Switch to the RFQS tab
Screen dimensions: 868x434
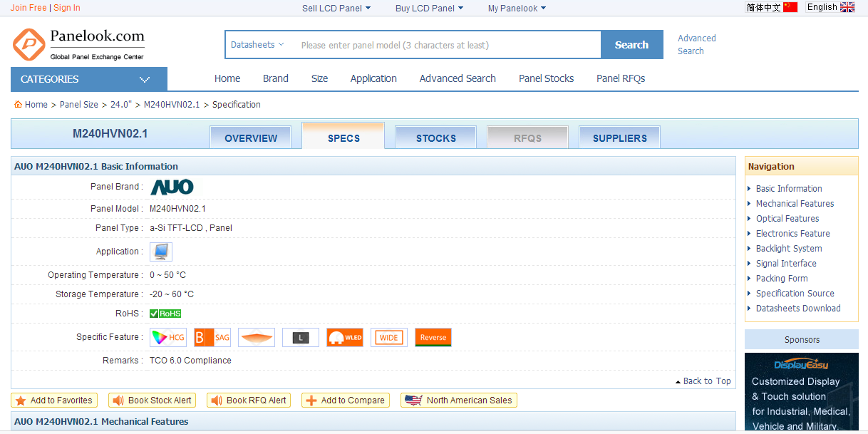[x=528, y=138]
